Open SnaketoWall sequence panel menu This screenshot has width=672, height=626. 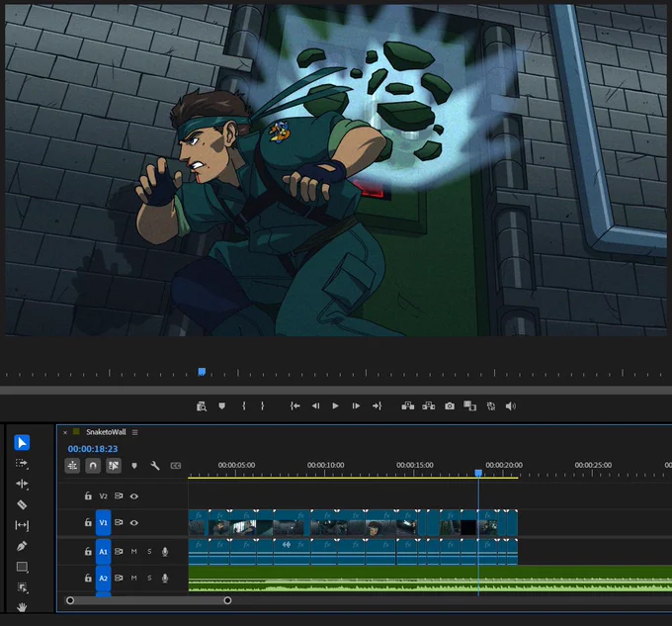coord(135,432)
